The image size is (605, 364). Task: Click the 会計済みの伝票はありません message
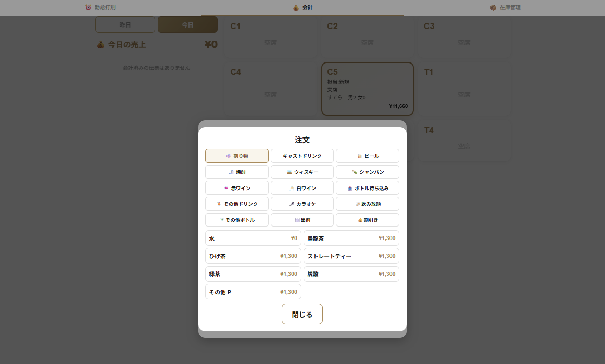point(156,68)
